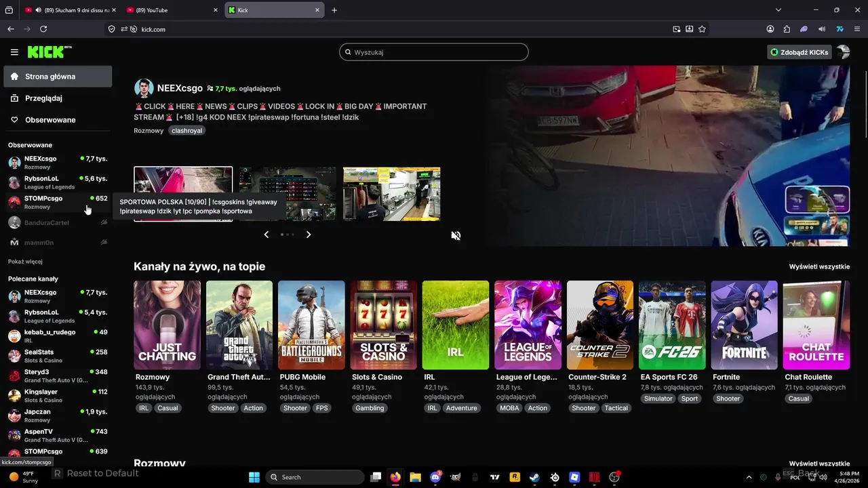Click the green KICK logo
The width and height of the screenshot is (868, 488).
(x=50, y=52)
